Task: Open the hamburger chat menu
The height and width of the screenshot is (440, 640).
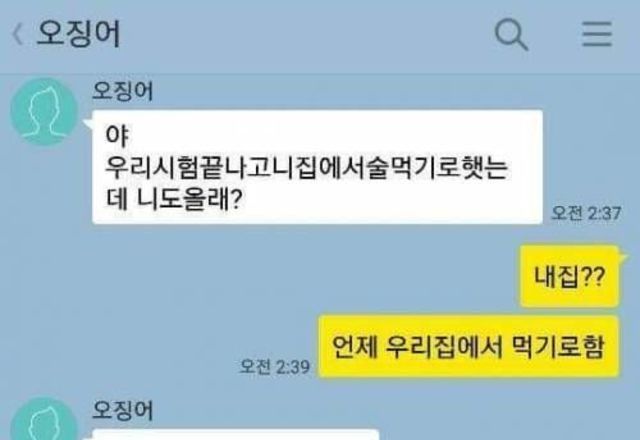Action: [597, 34]
